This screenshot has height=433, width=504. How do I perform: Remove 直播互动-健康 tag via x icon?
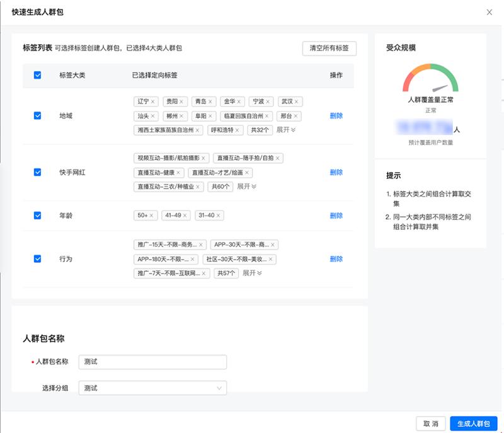178,173
